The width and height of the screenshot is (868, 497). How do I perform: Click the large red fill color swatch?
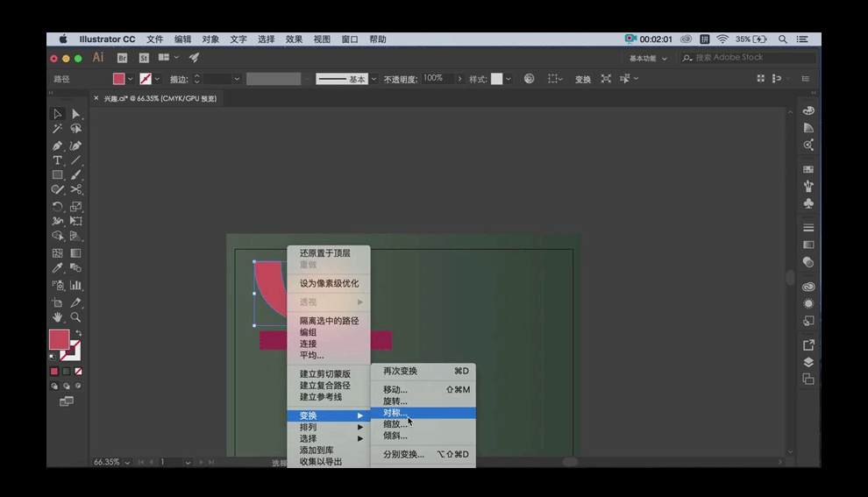coord(59,339)
